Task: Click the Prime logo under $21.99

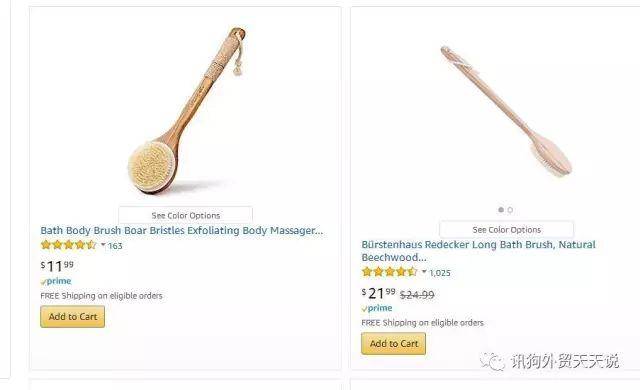Action: coord(377,308)
